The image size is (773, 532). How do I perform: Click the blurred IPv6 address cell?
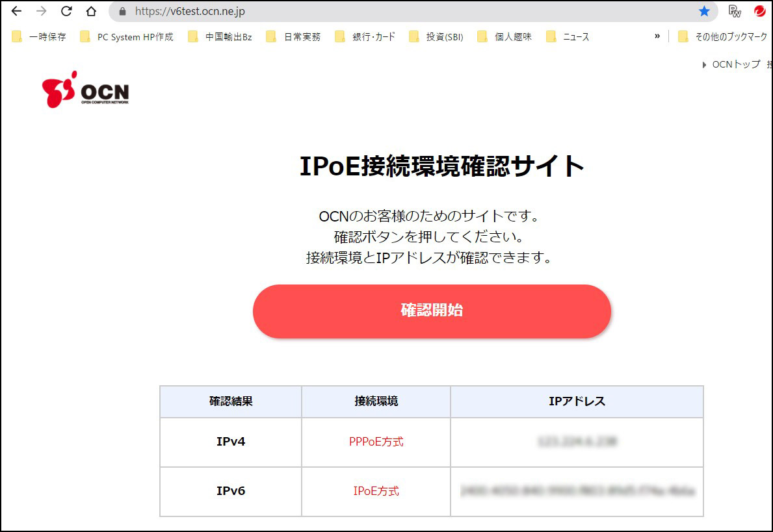[x=577, y=491]
